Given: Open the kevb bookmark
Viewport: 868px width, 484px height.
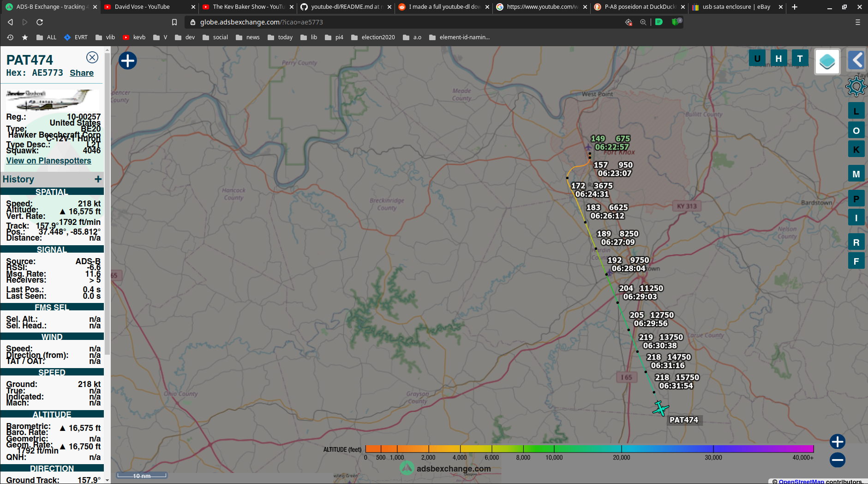Looking at the screenshot, I should (134, 37).
